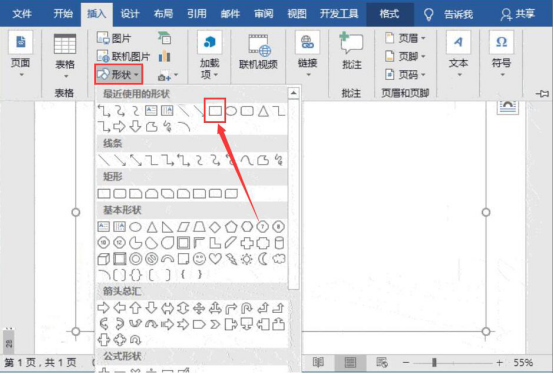The image size is (554, 374).
Task: Insert a comment with 批注 button
Action: [x=352, y=51]
